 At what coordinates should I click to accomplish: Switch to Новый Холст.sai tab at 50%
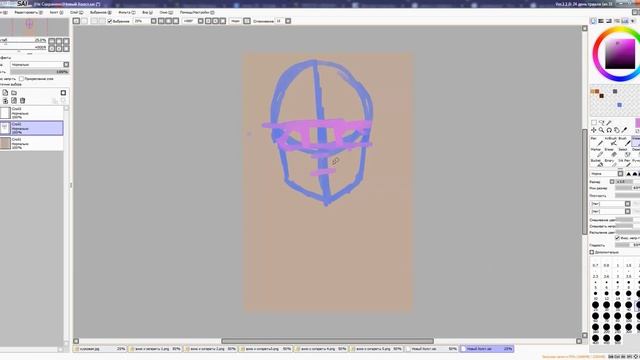432,349
